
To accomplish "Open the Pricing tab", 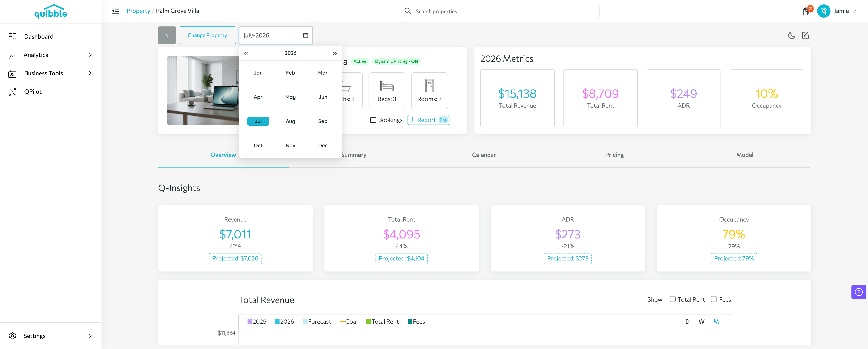I will pyautogui.click(x=614, y=155).
